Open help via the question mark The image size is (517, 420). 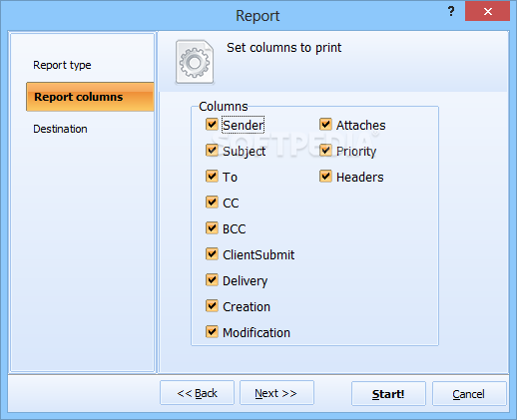tap(451, 12)
